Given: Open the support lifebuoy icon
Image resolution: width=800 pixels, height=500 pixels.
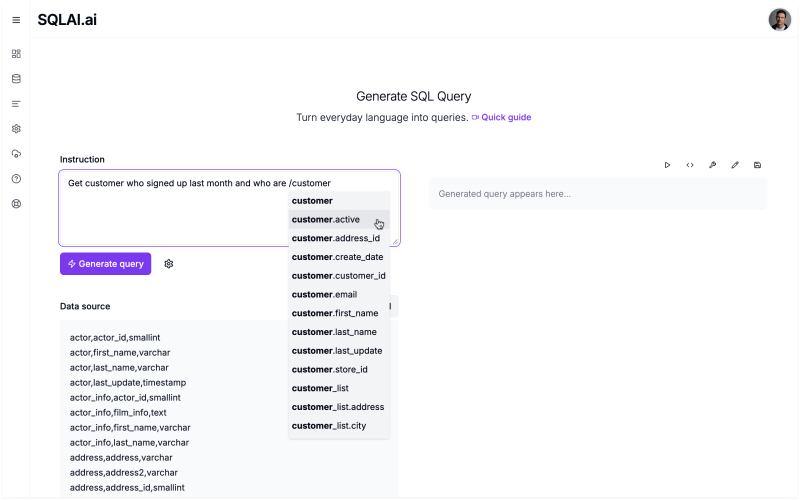Looking at the screenshot, I should pos(16,204).
